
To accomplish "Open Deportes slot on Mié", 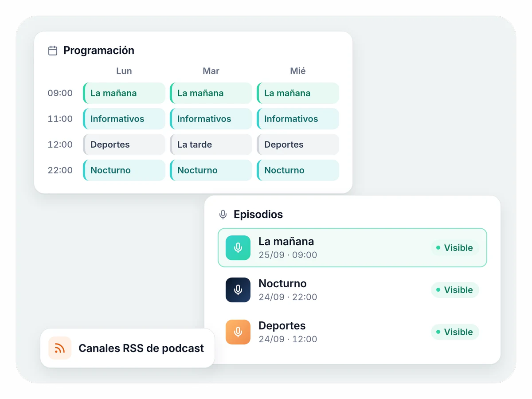I will click(298, 145).
